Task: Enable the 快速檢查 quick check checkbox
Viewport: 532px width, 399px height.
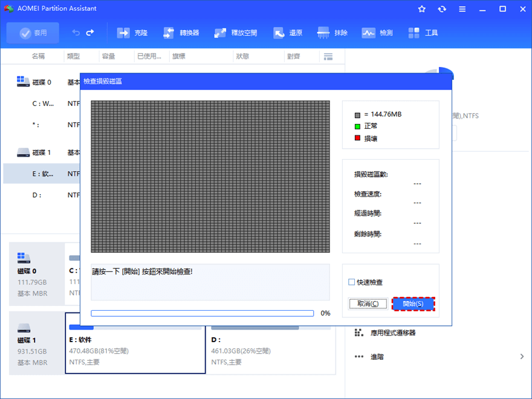Action: click(351, 282)
